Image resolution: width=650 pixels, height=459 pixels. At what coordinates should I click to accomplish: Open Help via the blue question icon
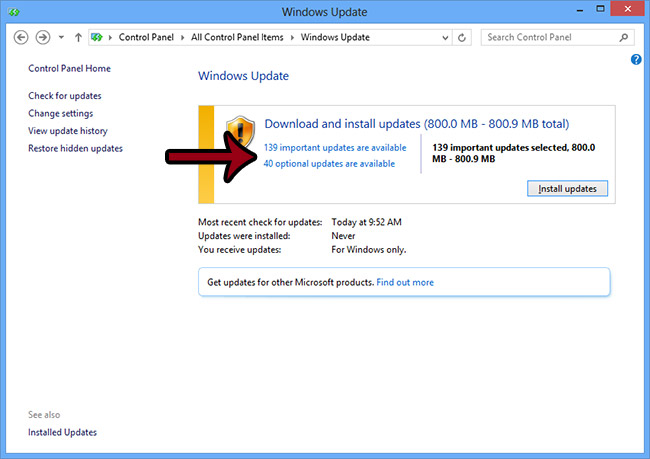click(636, 59)
